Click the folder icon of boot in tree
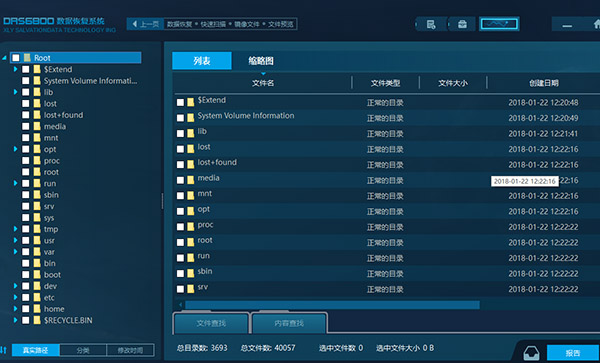This screenshot has height=363, width=600. click(37, 275)
